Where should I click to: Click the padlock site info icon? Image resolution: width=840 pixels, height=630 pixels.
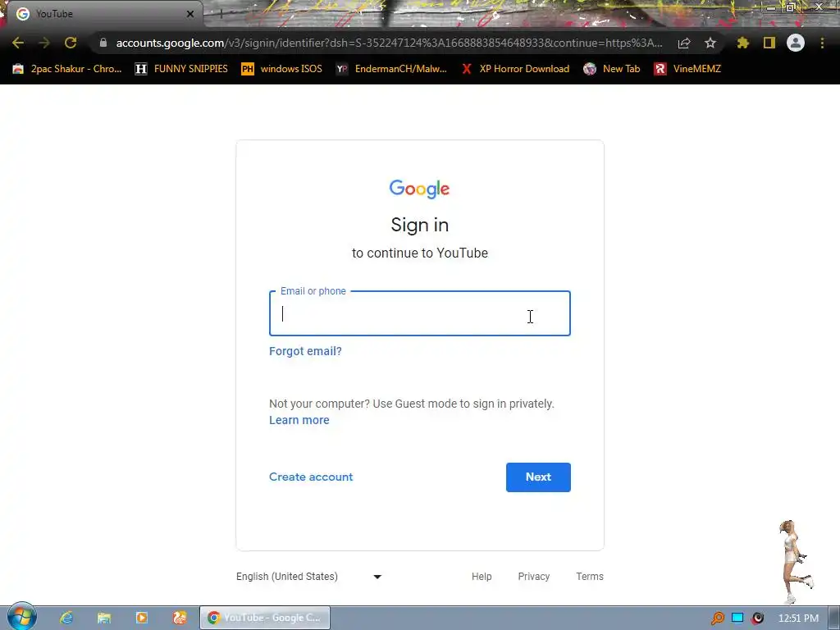(x=103, y=43)
